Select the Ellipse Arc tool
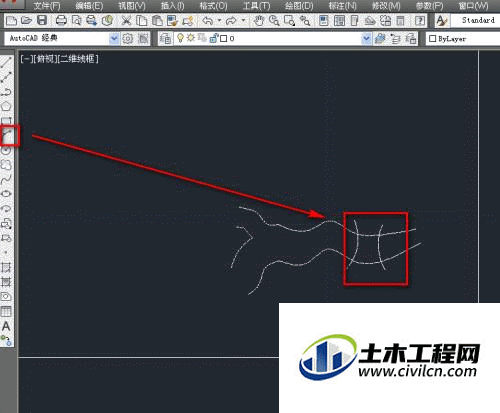The image size is (500, 413). tap(6, 209)
